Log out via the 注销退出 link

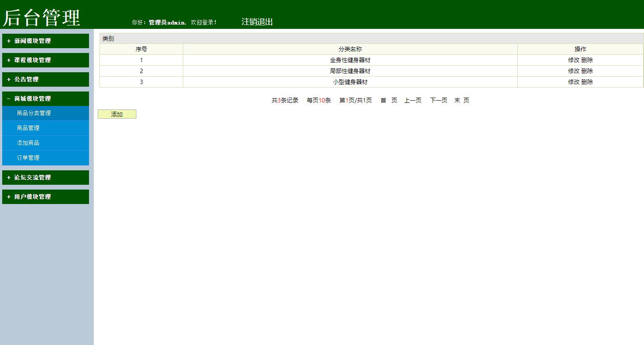tap(256, 21)
